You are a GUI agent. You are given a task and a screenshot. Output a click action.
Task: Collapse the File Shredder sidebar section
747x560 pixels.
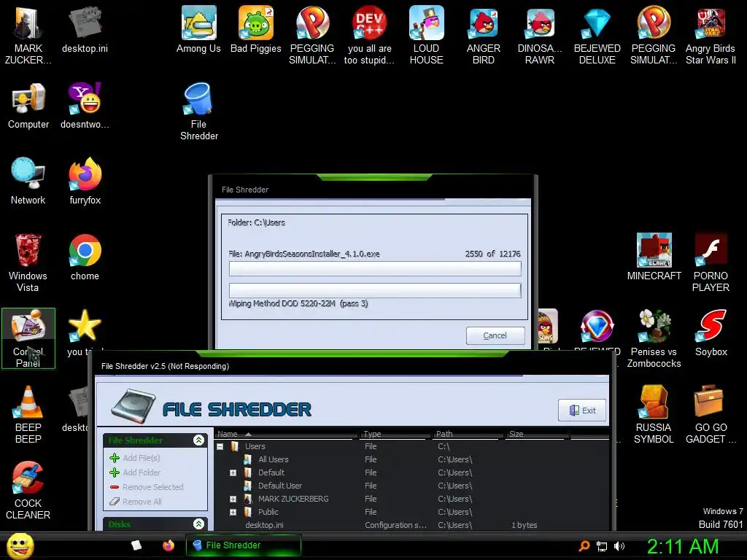pos(198,440)
